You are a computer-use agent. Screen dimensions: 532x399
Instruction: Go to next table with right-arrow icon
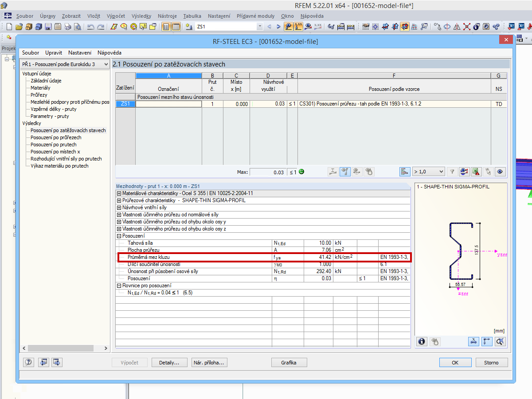58,362
